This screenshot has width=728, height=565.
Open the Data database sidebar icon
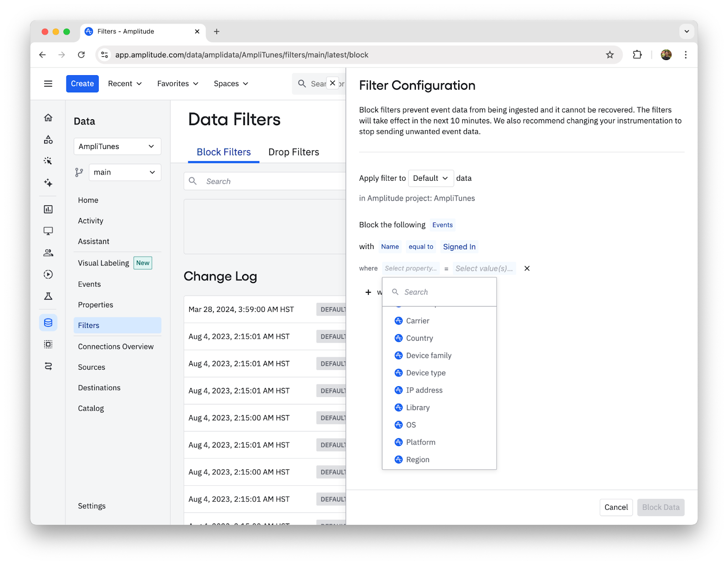[48, 323]
